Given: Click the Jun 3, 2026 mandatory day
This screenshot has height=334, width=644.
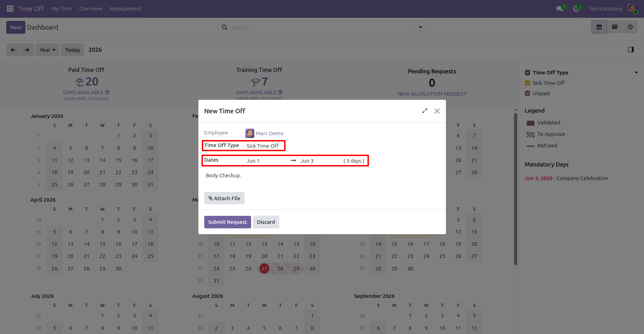Looking at the screenshot, I should coord(538,178).
